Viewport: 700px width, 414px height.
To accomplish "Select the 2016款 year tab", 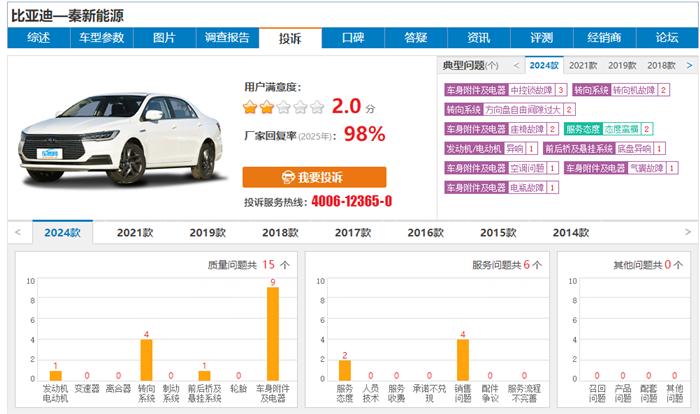I will point(425,233).
